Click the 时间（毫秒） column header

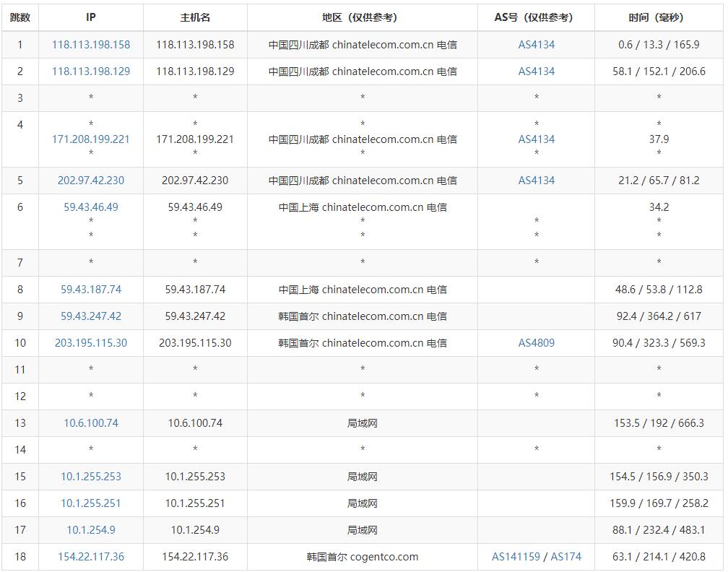659,17
